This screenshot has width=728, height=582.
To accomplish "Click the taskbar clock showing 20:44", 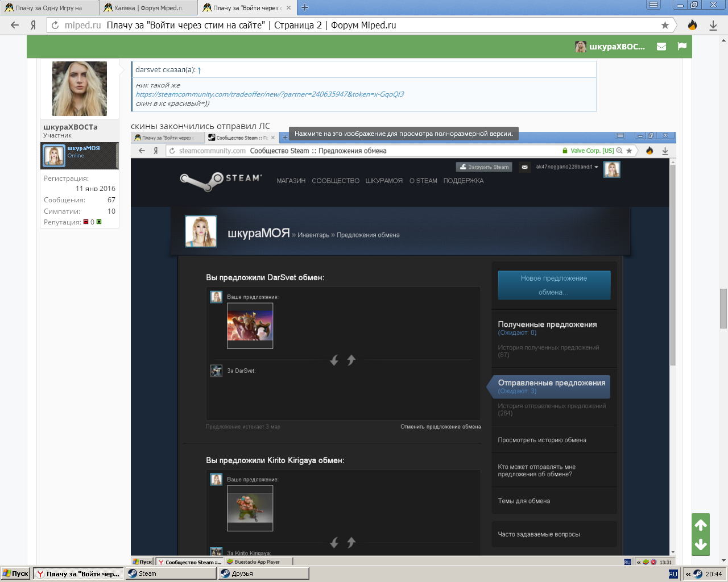I will (714, 574).
